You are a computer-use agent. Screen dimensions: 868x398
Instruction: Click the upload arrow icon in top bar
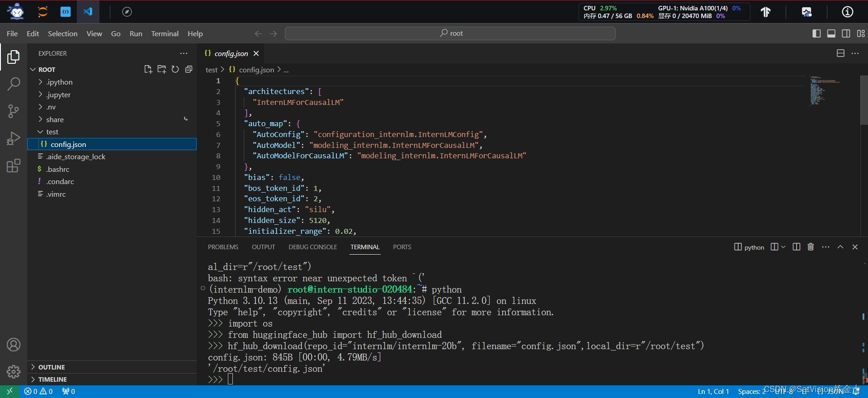point(765,12)
